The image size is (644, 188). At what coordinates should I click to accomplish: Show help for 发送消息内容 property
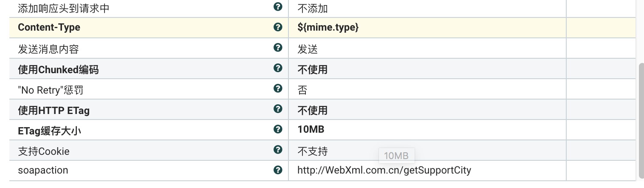(278, 48)
